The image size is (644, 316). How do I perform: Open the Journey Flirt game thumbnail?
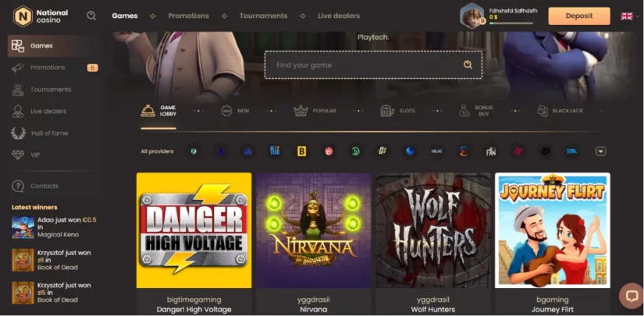click(x=553, y=230)
